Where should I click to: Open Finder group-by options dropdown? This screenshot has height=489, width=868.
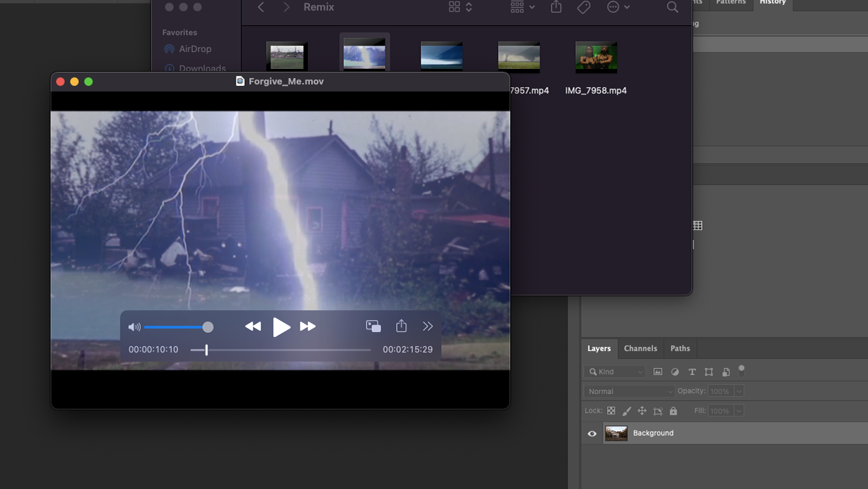click(522, 7)
